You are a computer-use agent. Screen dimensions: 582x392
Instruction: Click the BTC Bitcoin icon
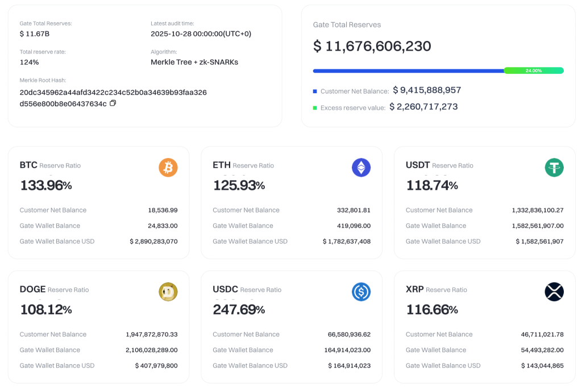(x=168, y=167)
